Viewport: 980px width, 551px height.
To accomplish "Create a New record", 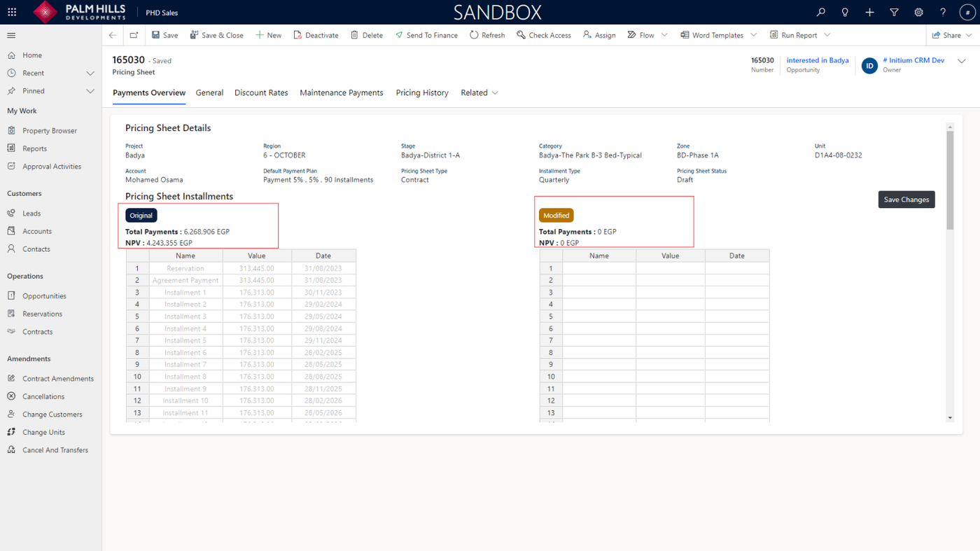I will pyautogui.click(x=268, y=35).
